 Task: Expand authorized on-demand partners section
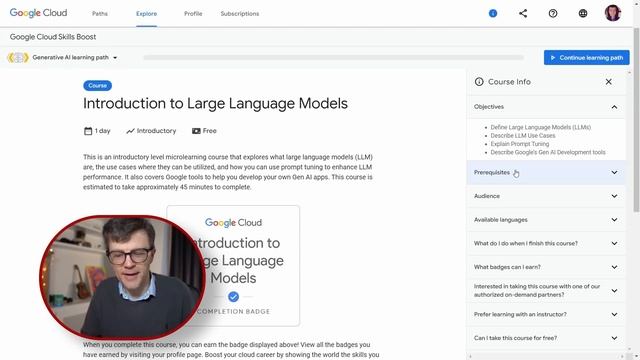546,291
